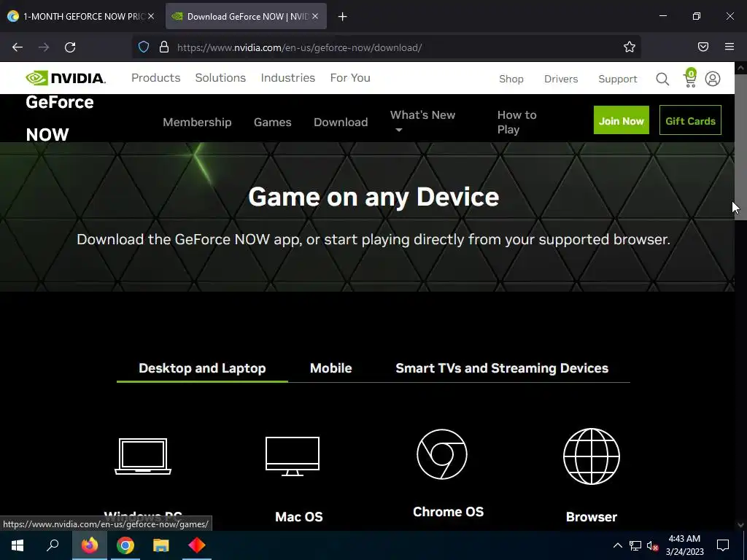Click the muted volume tray icon

tap(653, 545)
